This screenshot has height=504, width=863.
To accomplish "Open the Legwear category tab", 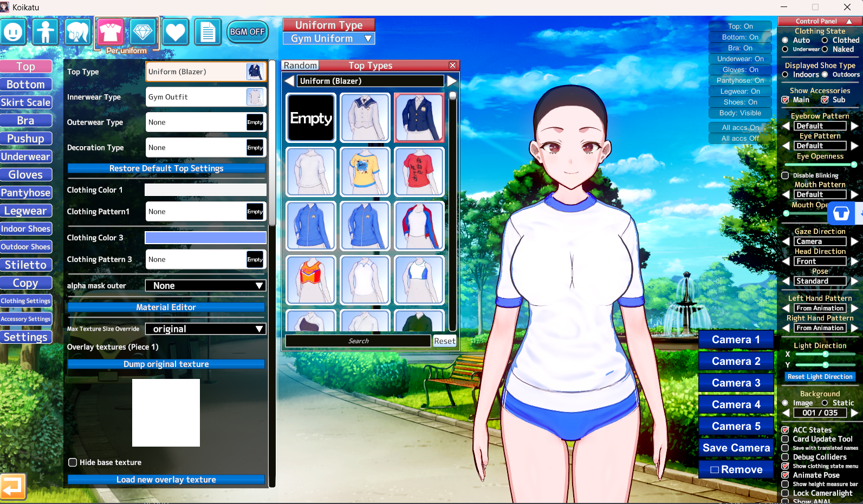I will 25,211.
